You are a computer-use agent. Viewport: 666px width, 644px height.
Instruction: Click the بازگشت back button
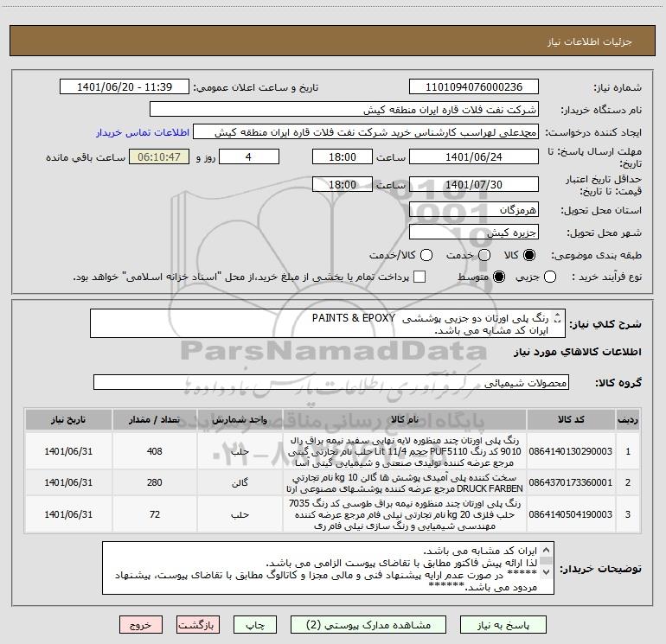(197, 625)
